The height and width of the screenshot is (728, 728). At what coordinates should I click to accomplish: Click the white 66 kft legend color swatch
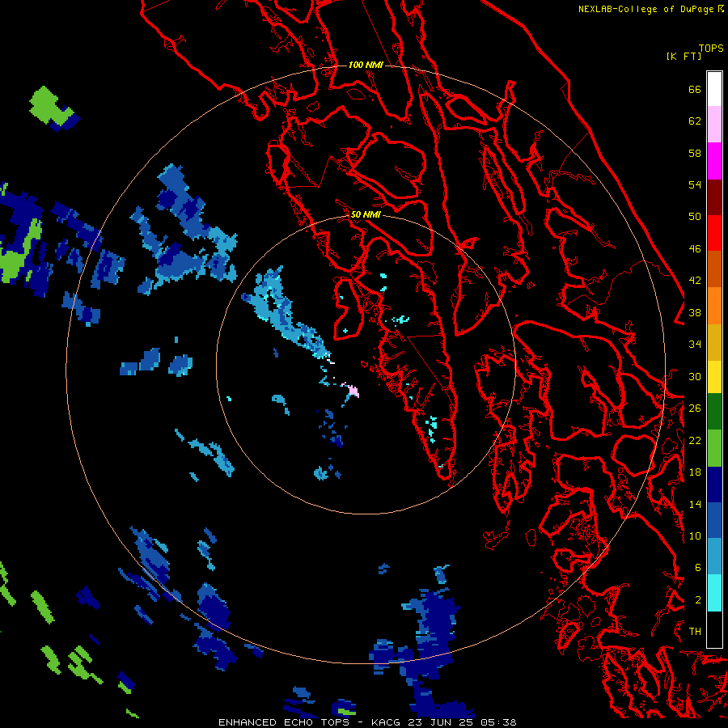coord(714,89)
